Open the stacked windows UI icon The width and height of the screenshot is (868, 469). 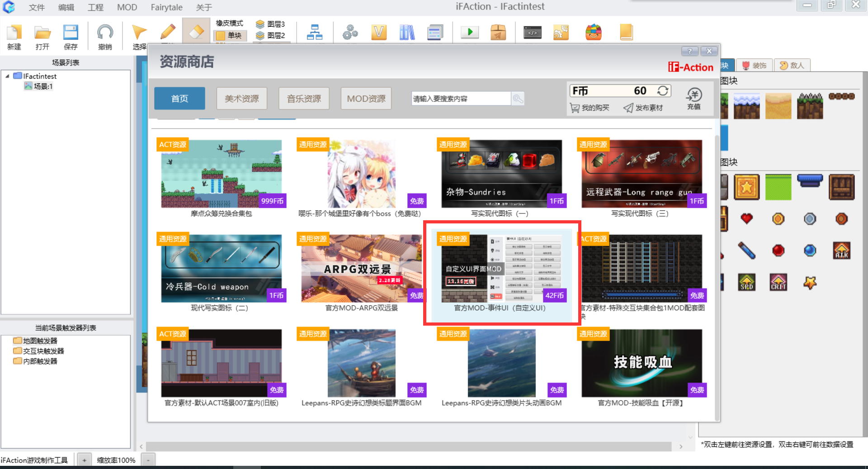tap(435, 32)
